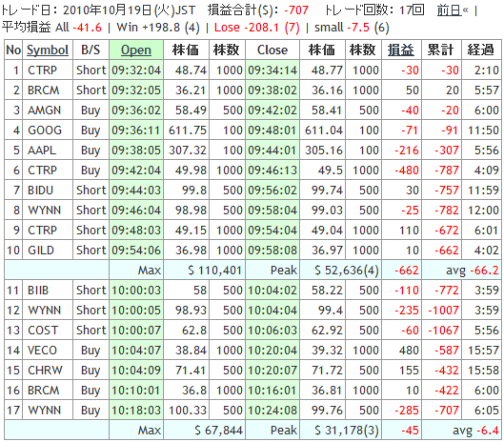
Task: Sort table by Symbol column header
Action: click(x=48, y=50)
